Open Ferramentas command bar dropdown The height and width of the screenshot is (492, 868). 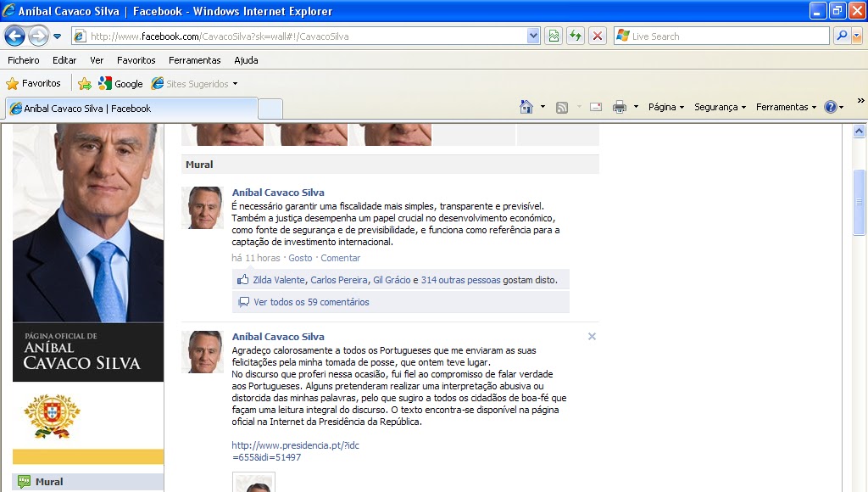tap(786, 107)
